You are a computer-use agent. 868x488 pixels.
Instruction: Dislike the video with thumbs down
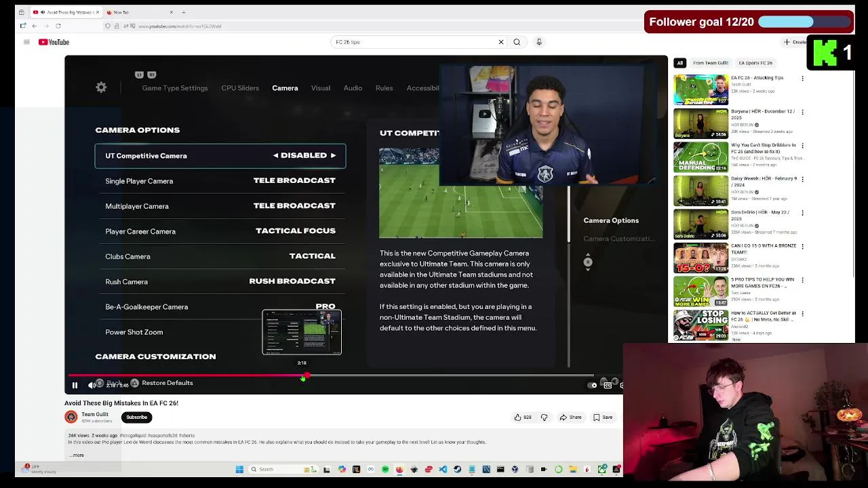pyautogui.click(x=544, y=418)
